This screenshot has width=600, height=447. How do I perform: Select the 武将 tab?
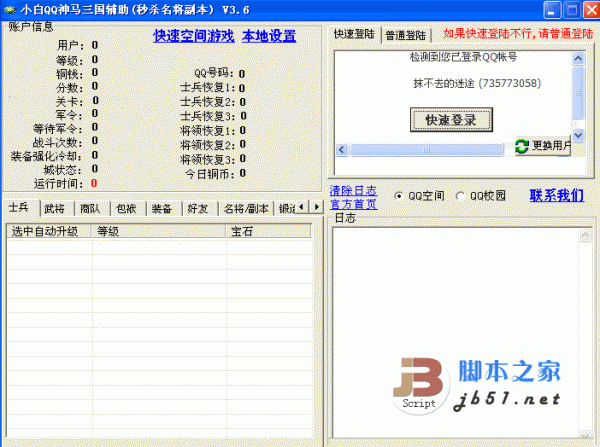pyautogui.click(x=54, y=209)
